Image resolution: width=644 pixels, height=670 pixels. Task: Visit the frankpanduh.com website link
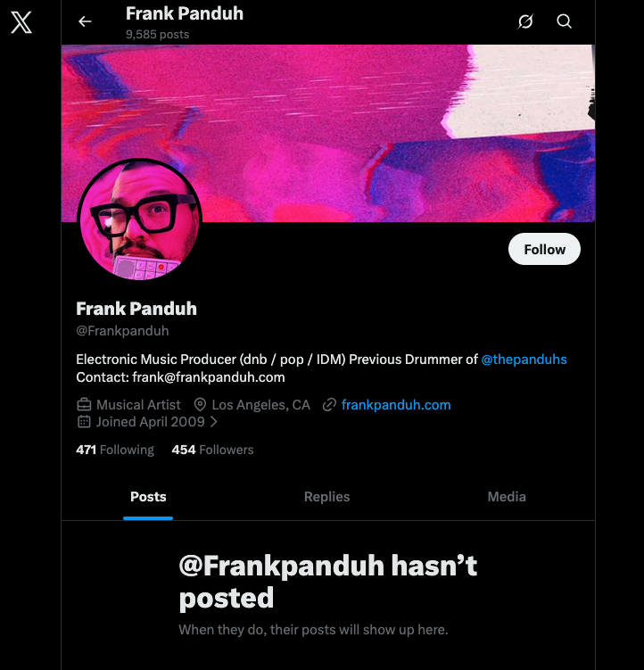(396, 405)
